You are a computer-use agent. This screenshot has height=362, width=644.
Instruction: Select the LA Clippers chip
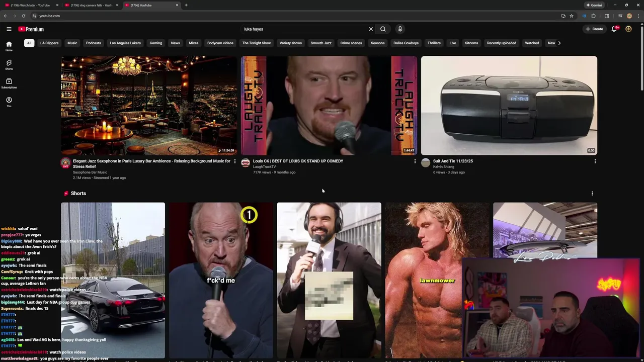coord(49,43)
